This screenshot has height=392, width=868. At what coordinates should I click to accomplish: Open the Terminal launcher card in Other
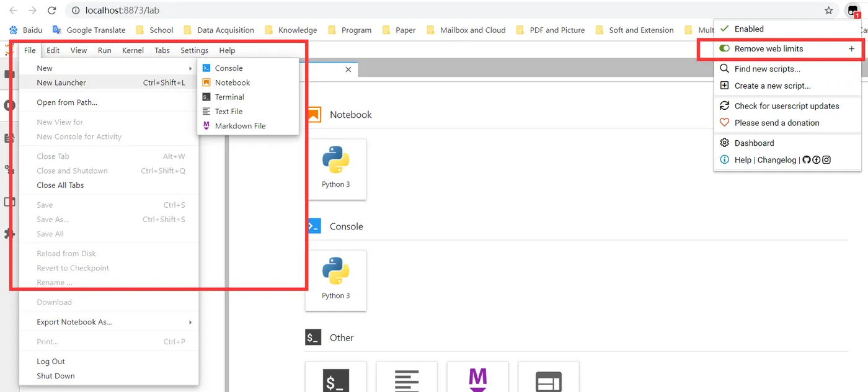point(335,377)
